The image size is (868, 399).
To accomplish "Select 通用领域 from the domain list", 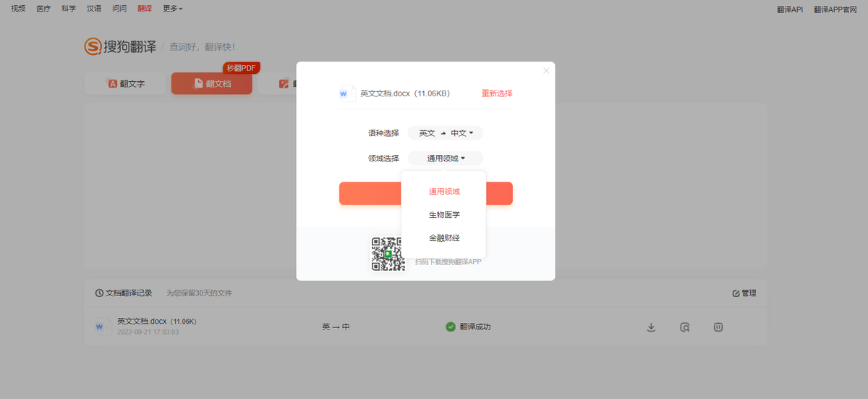I will [x=444, y=192].
